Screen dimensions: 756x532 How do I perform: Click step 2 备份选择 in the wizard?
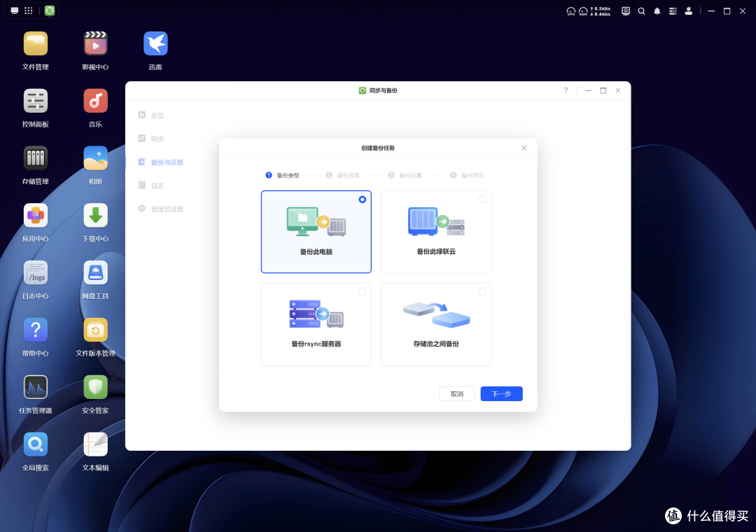pos(343,175)
